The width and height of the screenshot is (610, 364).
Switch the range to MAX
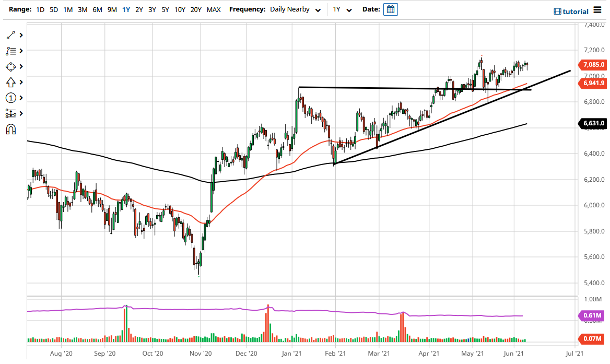coord(214,9)
